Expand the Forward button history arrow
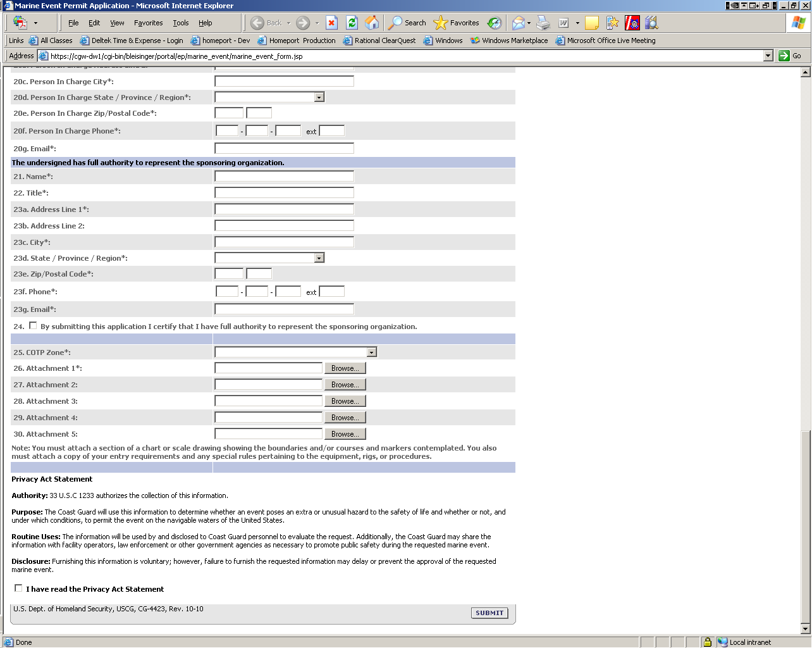This screenshot has height=648, width=812. click(x=317, y=23)
